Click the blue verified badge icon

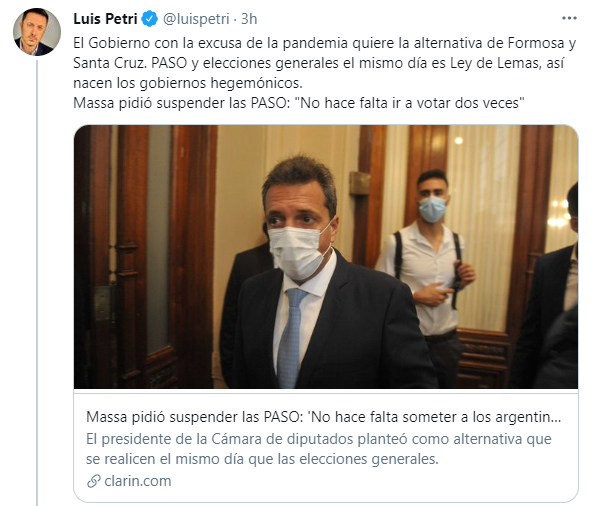coord(150,19)
